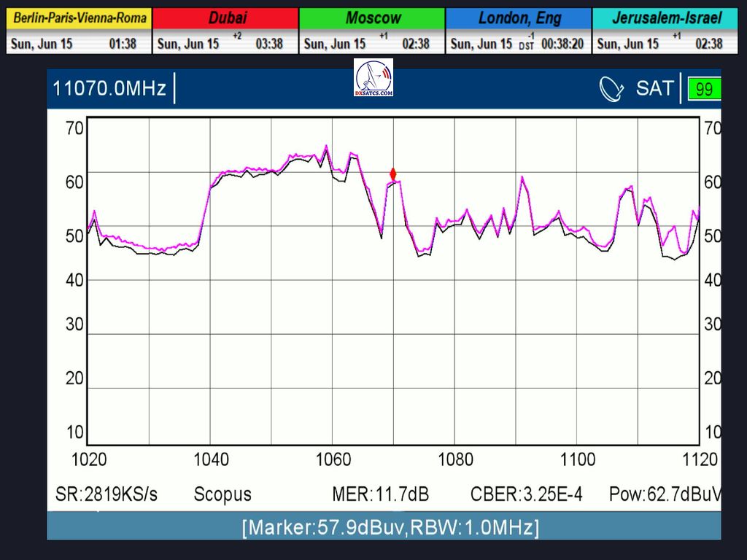This screenshot has width=747, height=560.
Task: Select the Berlin-Paris-Vienna-Roma clock header
Action: point(80,18)
